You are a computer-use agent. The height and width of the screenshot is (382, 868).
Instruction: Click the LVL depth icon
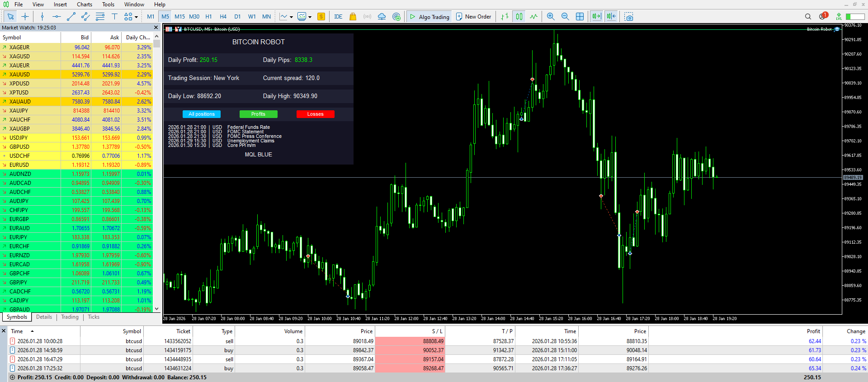[839, 17]
